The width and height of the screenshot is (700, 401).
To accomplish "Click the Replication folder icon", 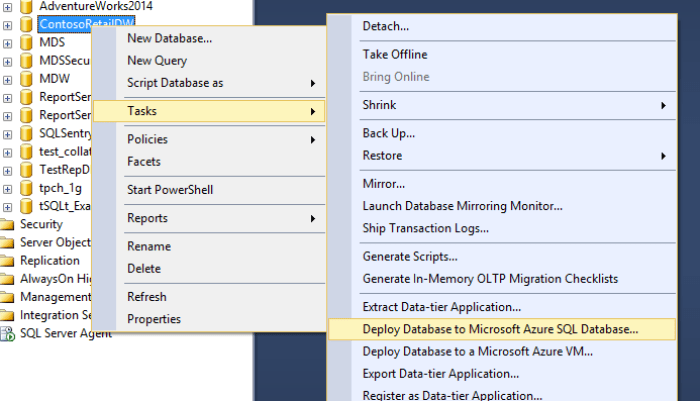I will click(x=7, y=261).
